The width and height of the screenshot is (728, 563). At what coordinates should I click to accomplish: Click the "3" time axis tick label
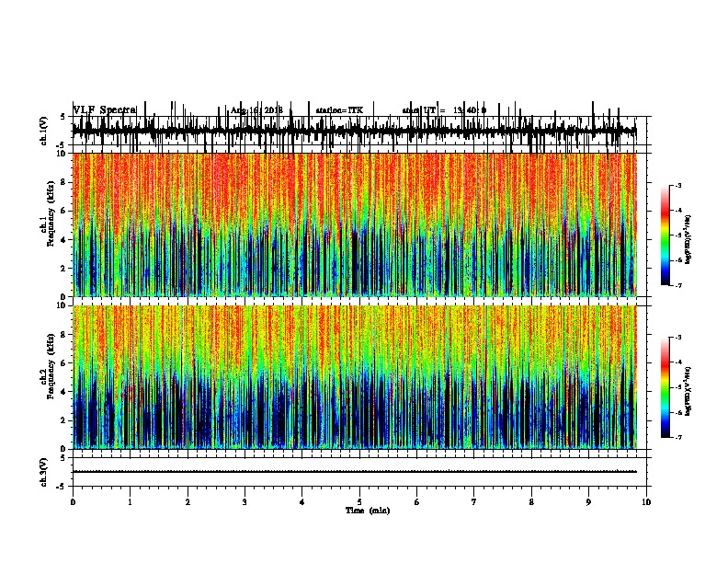coord(245,501)
